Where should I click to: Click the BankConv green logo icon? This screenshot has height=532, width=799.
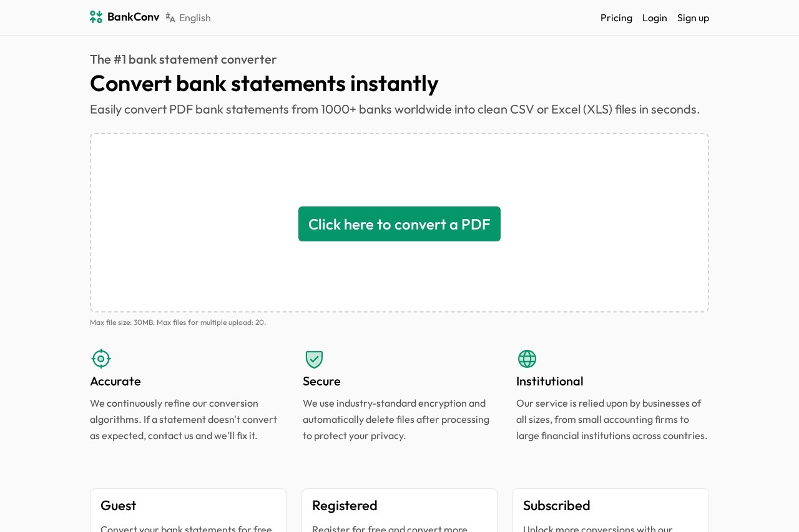pyautogui.click(x=96, y=17)
